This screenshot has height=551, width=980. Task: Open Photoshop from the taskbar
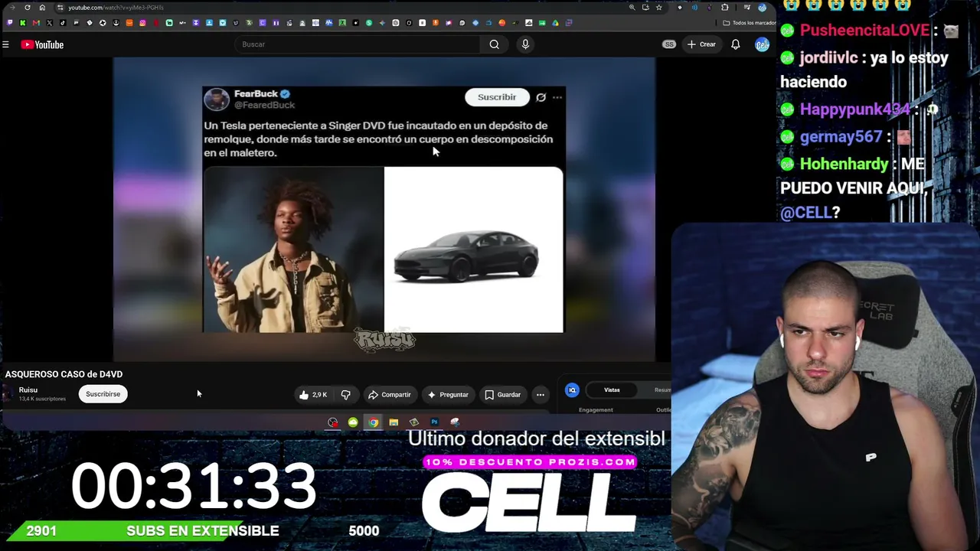pyautogui.click(x=434, y=422)
